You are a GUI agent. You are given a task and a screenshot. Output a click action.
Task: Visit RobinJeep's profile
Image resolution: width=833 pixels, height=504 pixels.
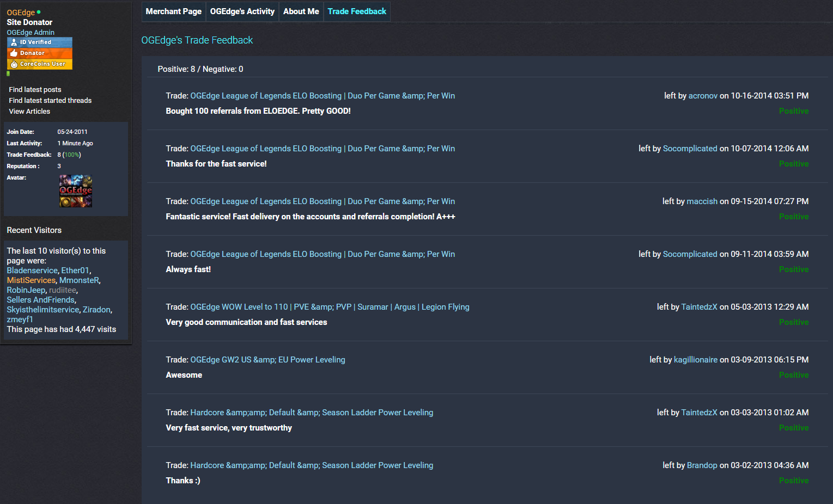coord(26,290)
